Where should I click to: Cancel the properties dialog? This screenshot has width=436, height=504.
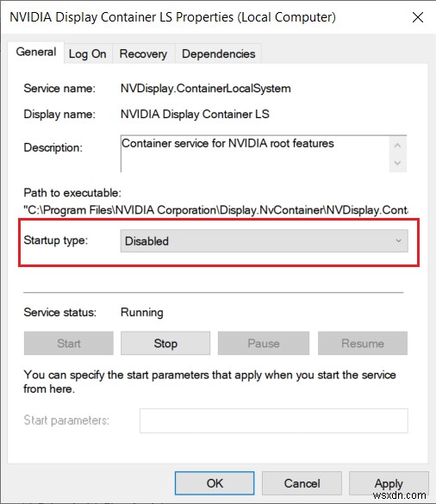(x=302, y=483)
